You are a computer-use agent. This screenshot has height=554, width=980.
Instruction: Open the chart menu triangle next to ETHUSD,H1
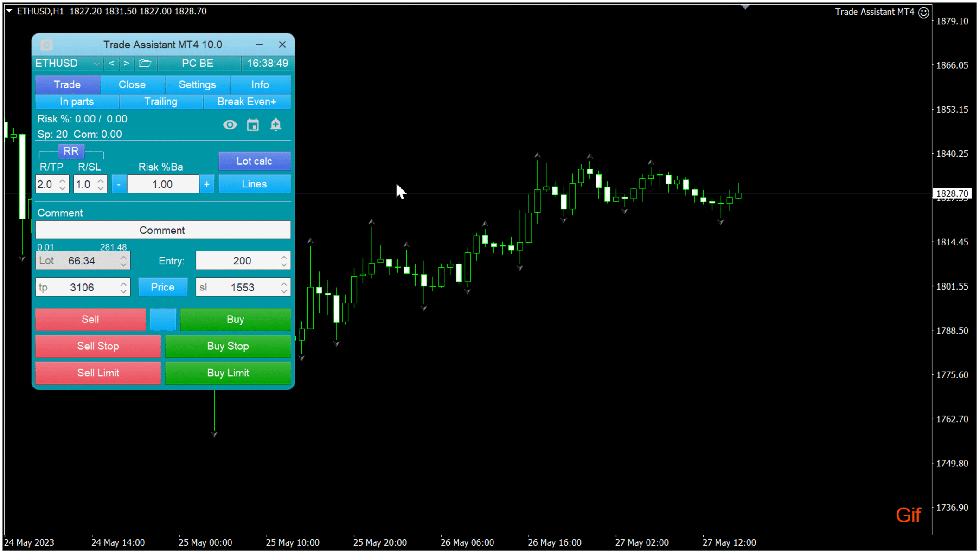(9, 11)
